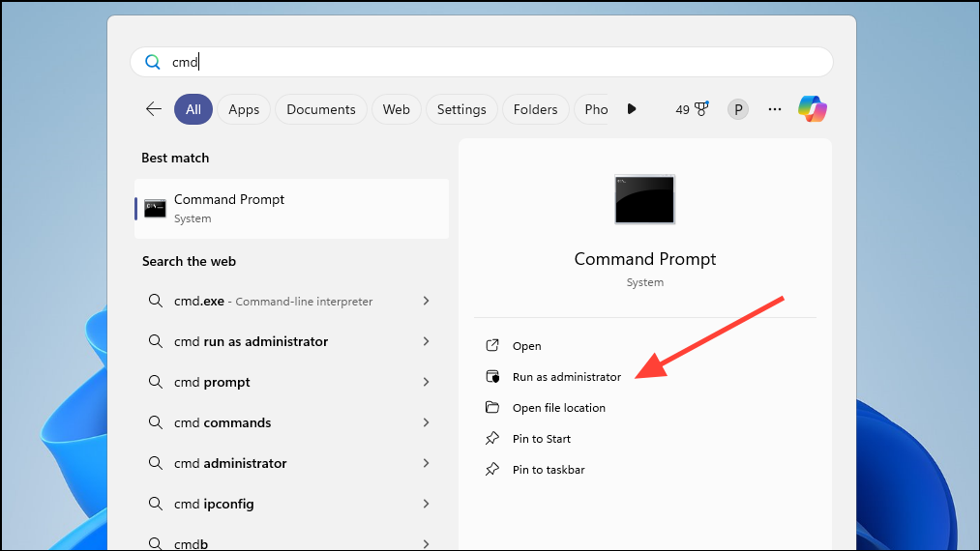Click the folder icon for Open file location
The image size is (980, 551).
coord(492,407)
